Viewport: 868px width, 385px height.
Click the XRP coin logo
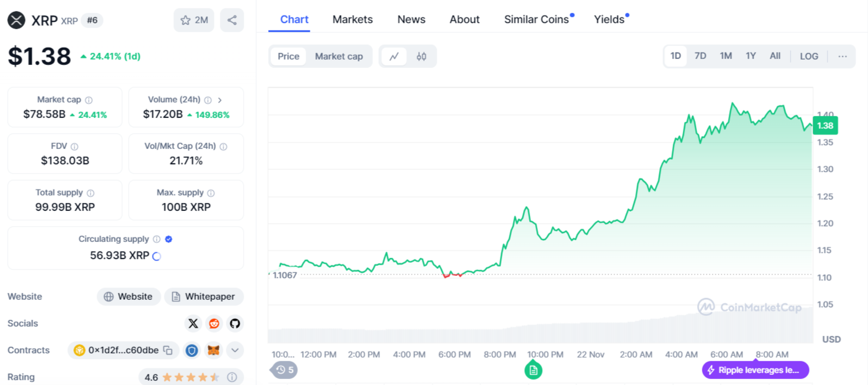pos(16,20)
